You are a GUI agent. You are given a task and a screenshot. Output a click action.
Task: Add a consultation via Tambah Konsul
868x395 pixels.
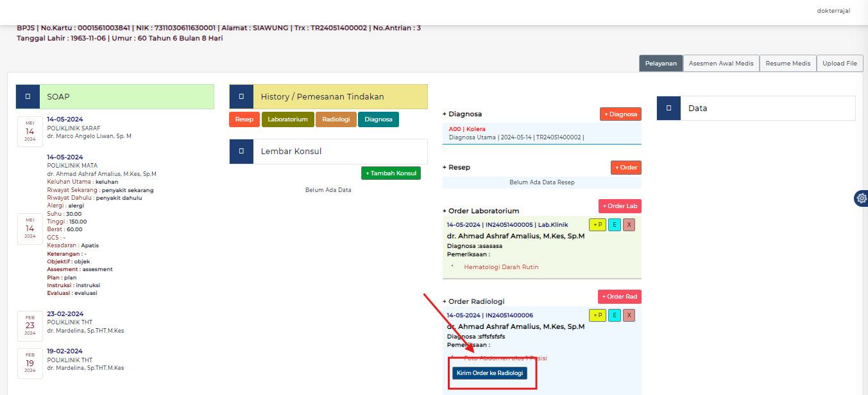[391, 173]
